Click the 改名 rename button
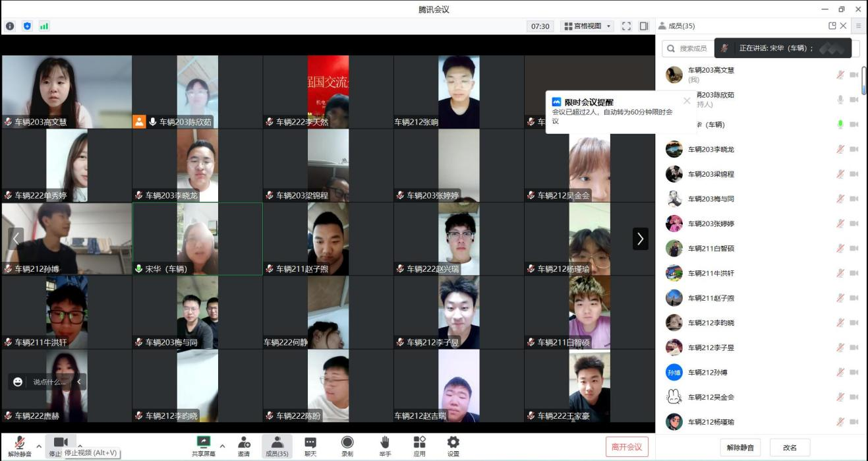 click(x=790, y=448)
